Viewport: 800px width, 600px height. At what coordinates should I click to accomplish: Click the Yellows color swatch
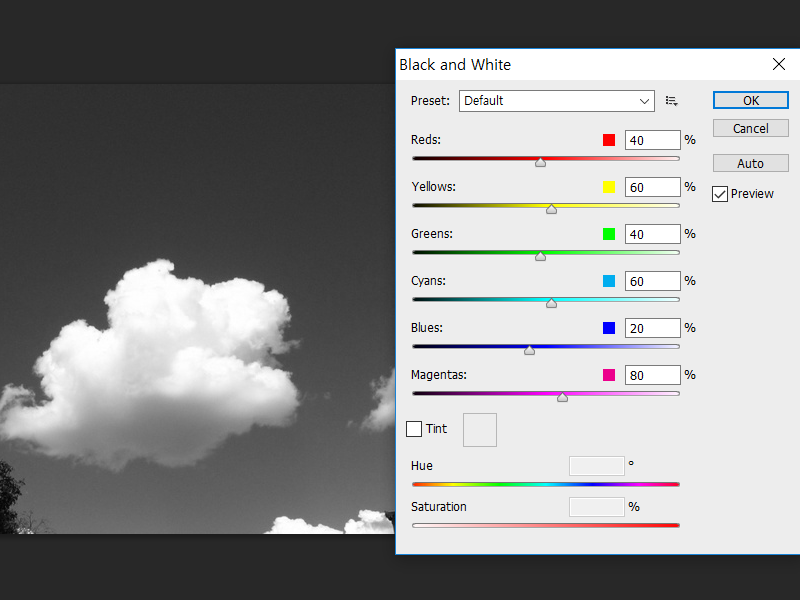click(x=609, y=187)
